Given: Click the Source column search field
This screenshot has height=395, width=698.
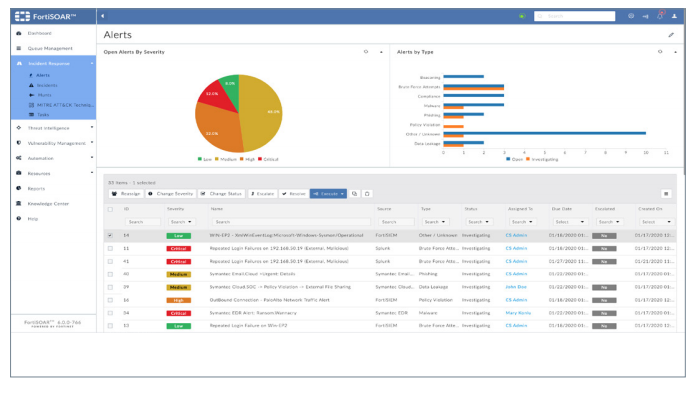Looking at the screenshot, I should coord(395,222).
